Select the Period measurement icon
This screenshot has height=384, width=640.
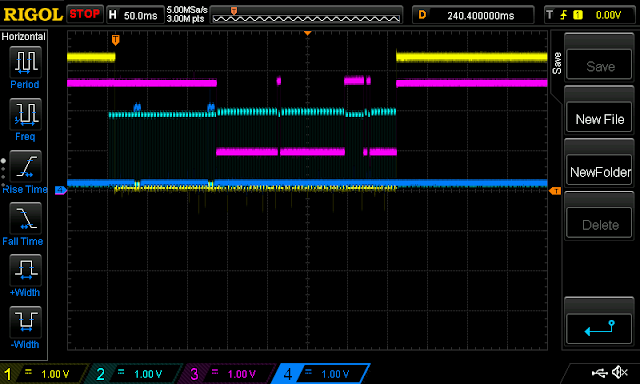(25, 62)
